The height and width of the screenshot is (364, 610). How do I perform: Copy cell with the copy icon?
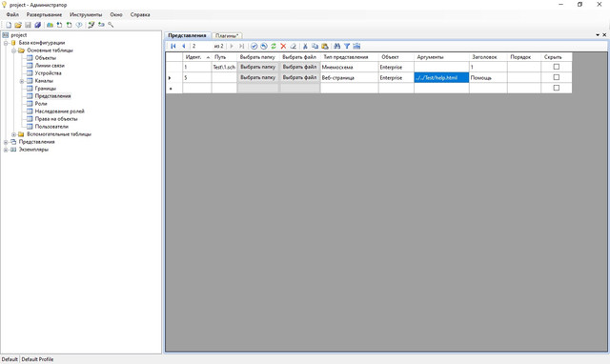pos(315,46)
